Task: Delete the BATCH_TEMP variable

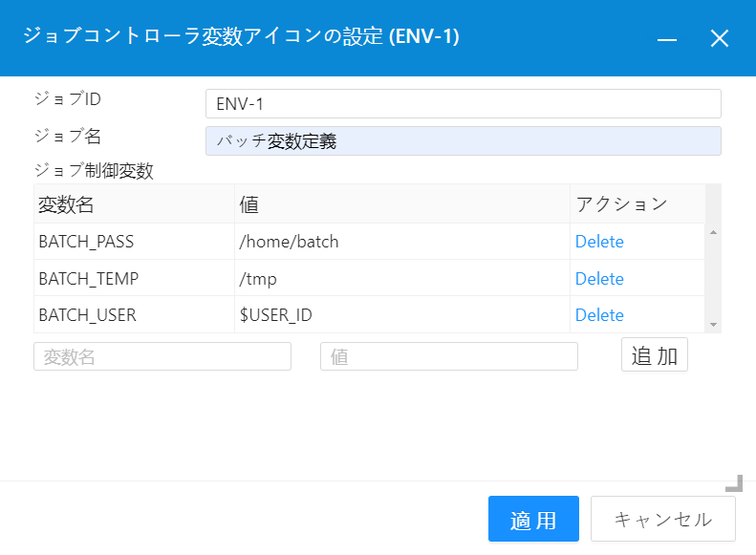Action: 599,279
